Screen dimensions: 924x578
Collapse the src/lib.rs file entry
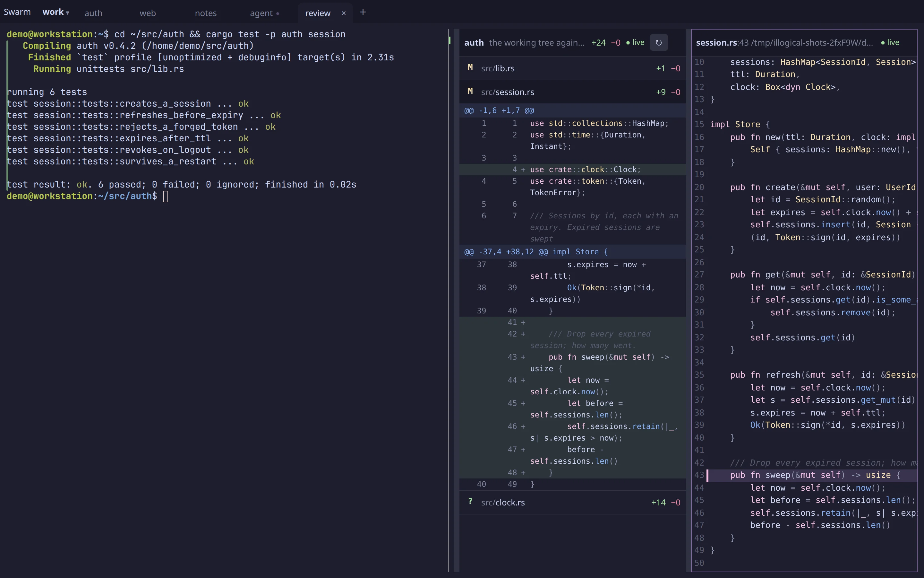tap(572, 68)
